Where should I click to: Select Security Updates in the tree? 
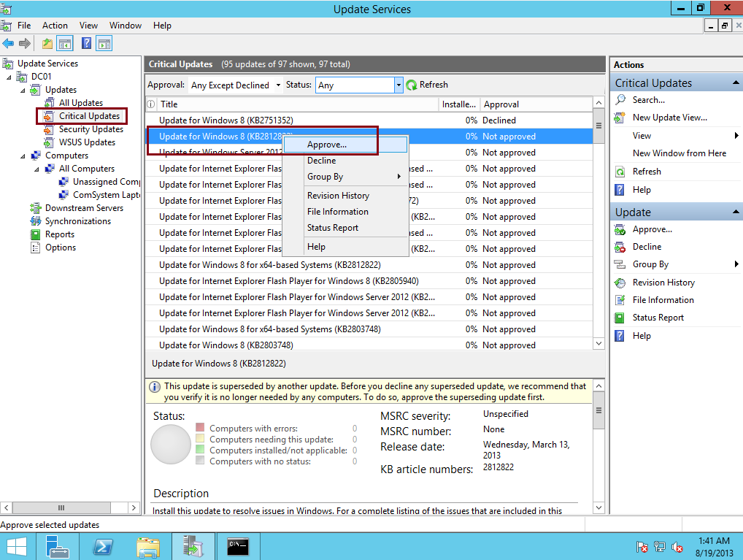click(x=91, y=129)
